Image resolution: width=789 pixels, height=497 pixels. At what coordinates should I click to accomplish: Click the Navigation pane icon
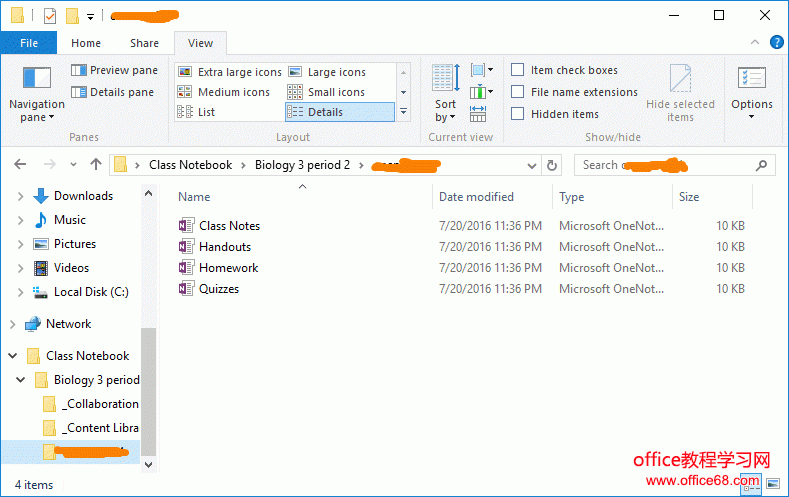click(36, 79)
